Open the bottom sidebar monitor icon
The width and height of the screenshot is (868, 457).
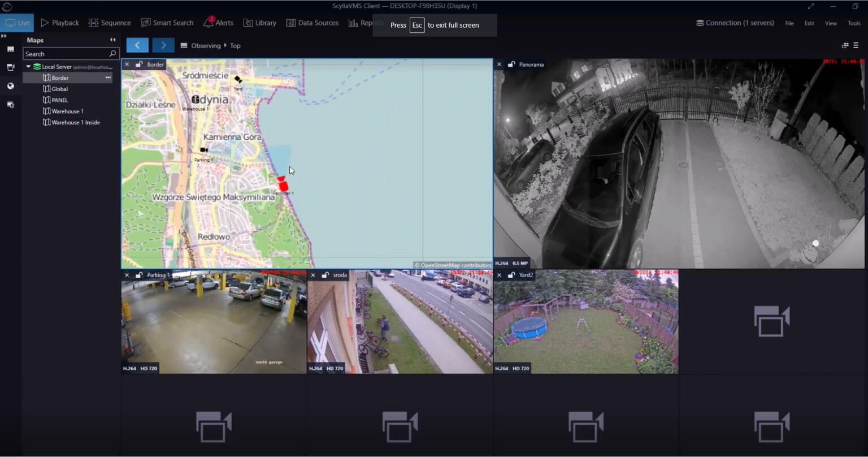click(x=10, y=105)
